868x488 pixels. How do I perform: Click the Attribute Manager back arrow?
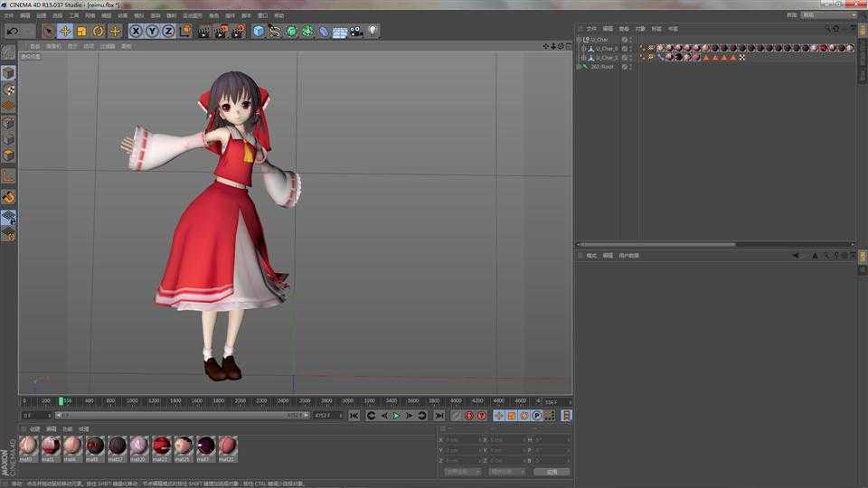click(796, 256)
